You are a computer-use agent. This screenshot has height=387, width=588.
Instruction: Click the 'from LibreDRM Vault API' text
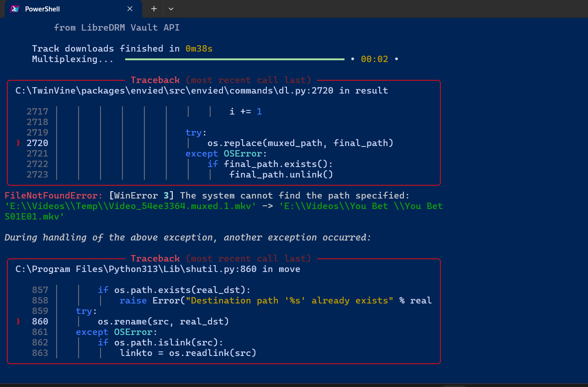[117, 27]
